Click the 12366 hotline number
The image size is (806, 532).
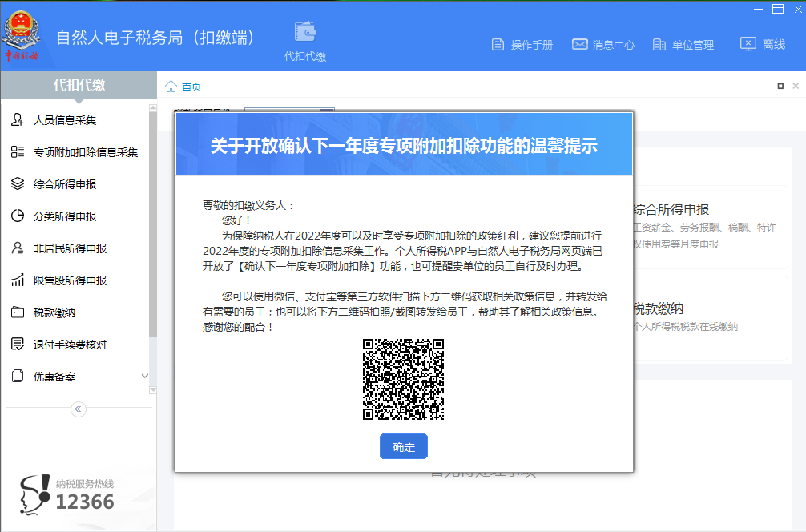(85, 502)
